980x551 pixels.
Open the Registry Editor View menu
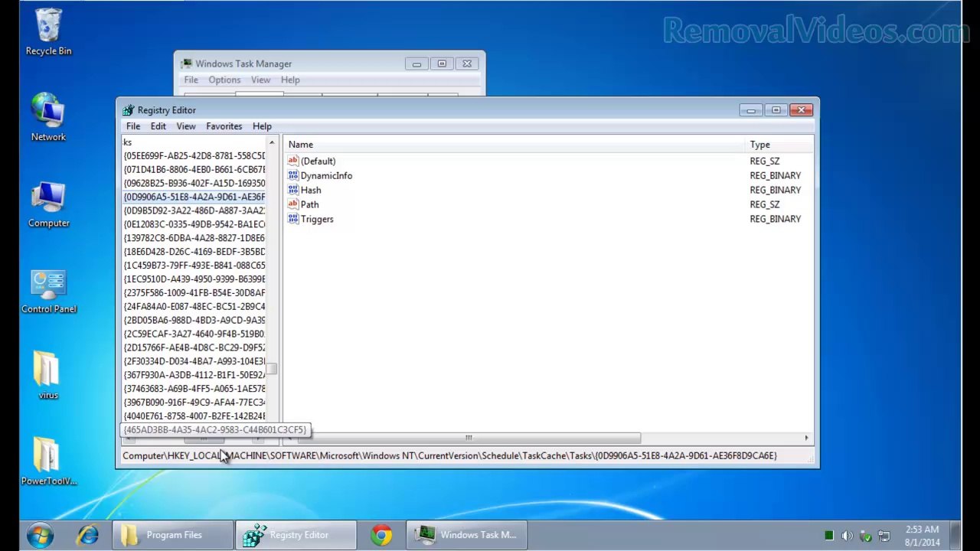point(186,126)
